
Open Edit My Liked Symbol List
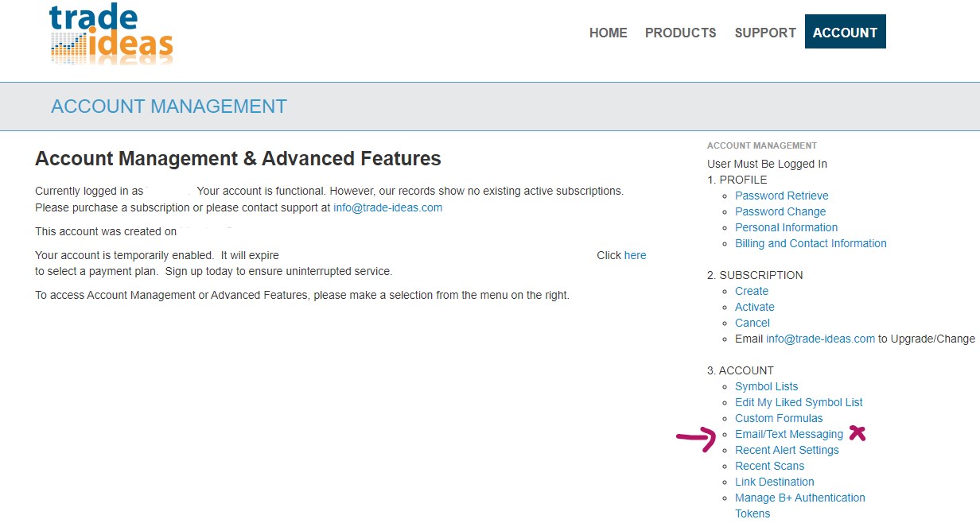(x=799, y=402)
